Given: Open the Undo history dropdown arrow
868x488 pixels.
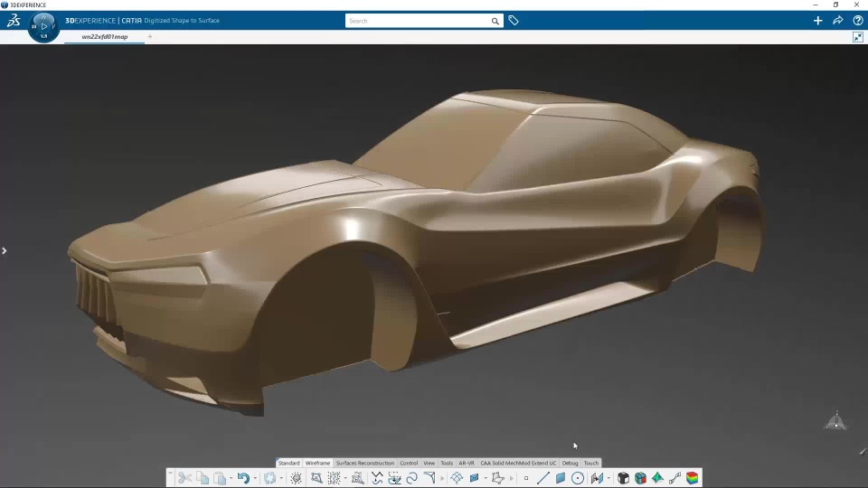Looking at the screenshot, I should tap(255, 478).
